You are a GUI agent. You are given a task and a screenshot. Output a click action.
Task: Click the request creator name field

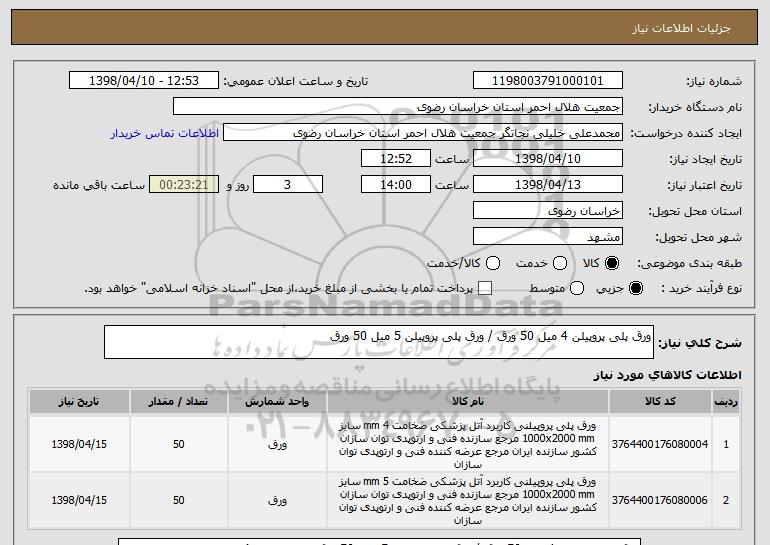[423, 133]
